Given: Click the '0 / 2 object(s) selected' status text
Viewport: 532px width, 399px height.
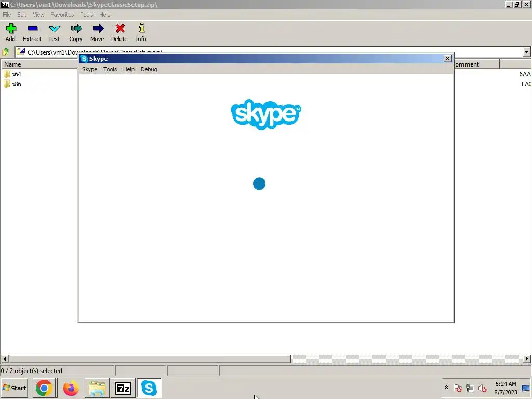Looking at the screenshot, I should coord(32,371).
